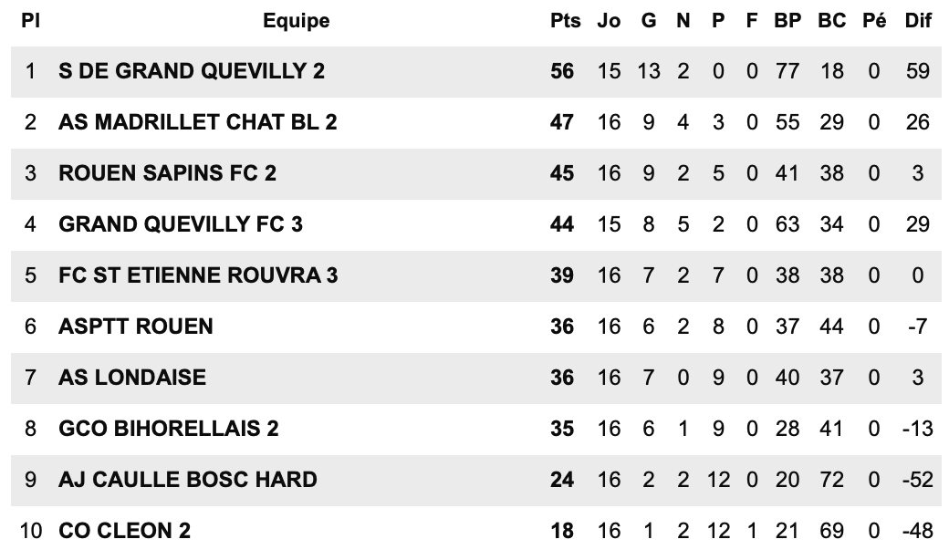Click the Pts column header

[x=565, y=21]
